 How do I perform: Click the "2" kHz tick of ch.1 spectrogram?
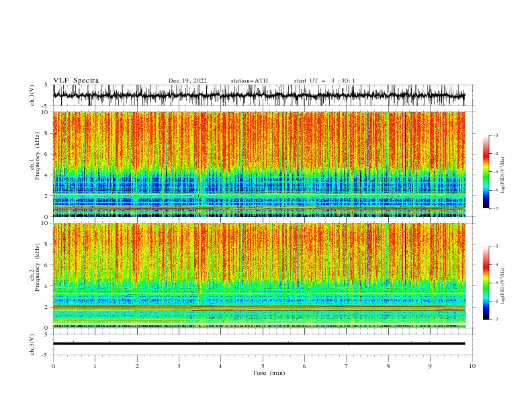pos(47,195)
